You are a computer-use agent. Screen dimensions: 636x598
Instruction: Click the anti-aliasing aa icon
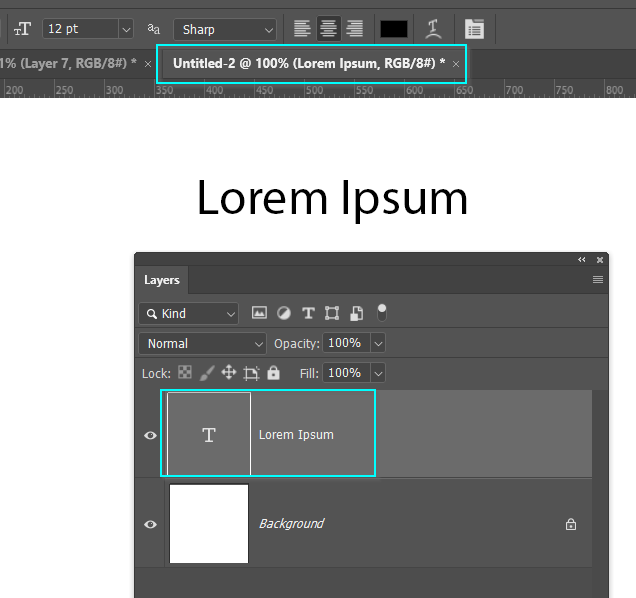[x=153, y=29]
